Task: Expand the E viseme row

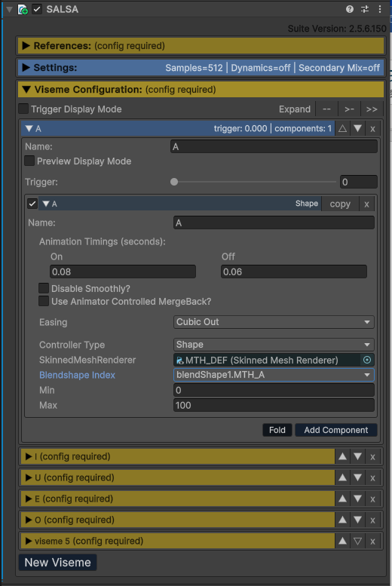Action: (x=178, y=499)
